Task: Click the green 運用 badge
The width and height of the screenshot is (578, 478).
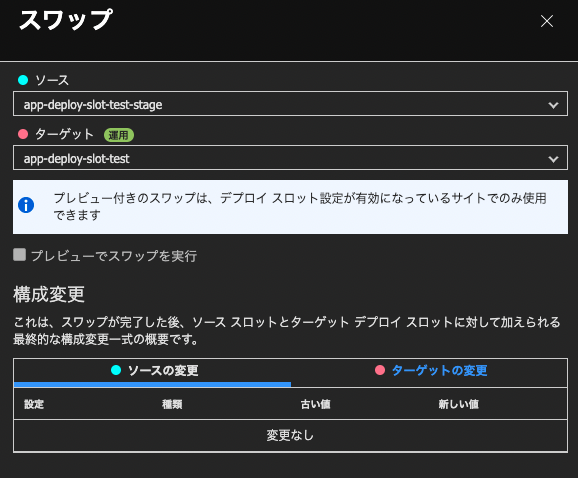Action: coord(119,135)
